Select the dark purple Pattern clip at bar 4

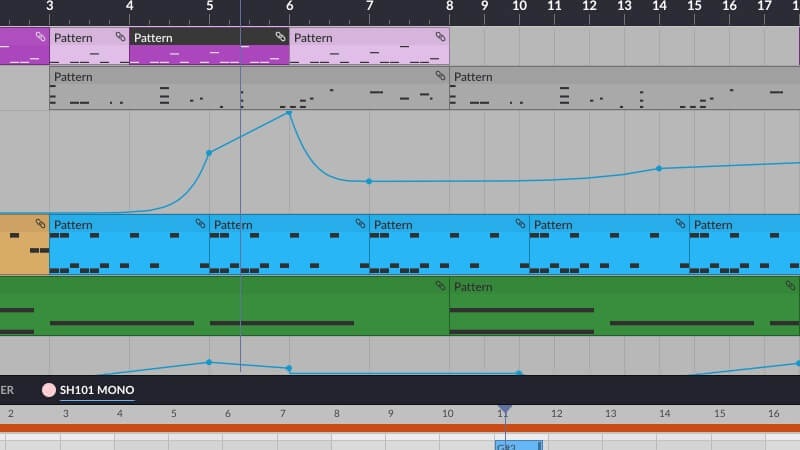click(209, 46)
